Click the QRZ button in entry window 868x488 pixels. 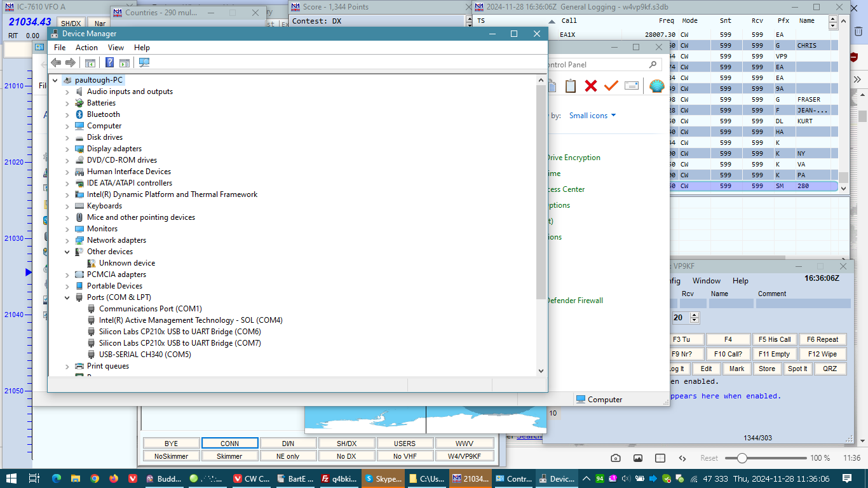(830, 369)
